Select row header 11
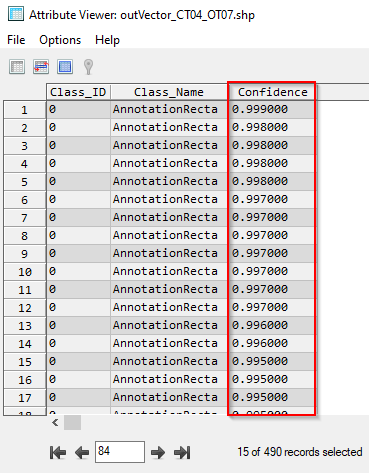Image resolution: width=369 pixels, height=473 pixels. tap(25, 290)
